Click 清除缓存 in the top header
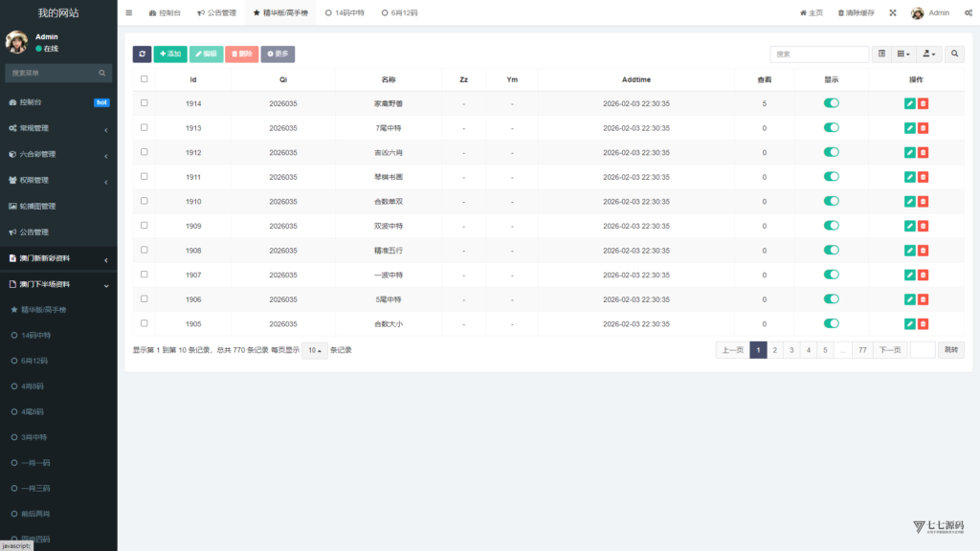This screenshot has width=980, height=551. tap(857, 12)
